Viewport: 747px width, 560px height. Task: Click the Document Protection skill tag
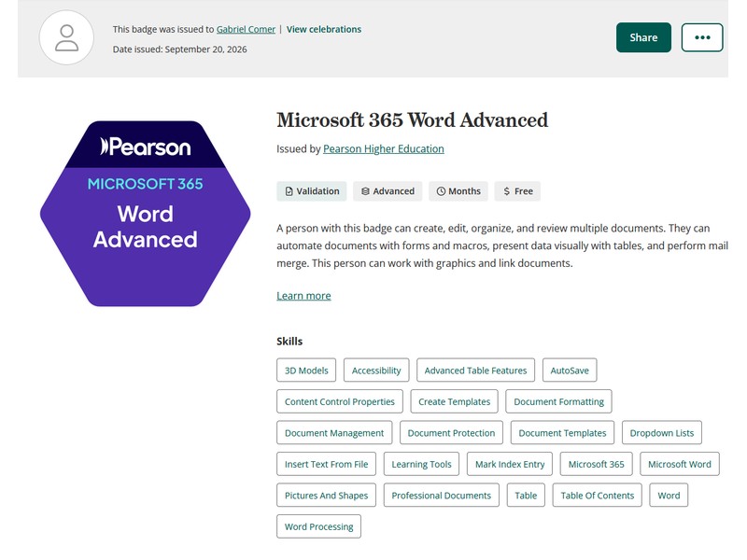click(x=451, y=433)
